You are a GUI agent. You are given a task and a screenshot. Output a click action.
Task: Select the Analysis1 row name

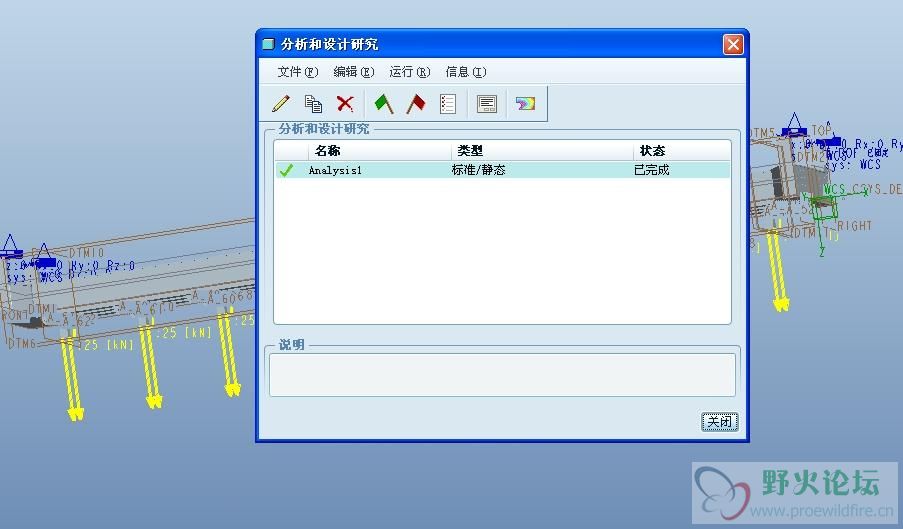[x=335, y=170]
